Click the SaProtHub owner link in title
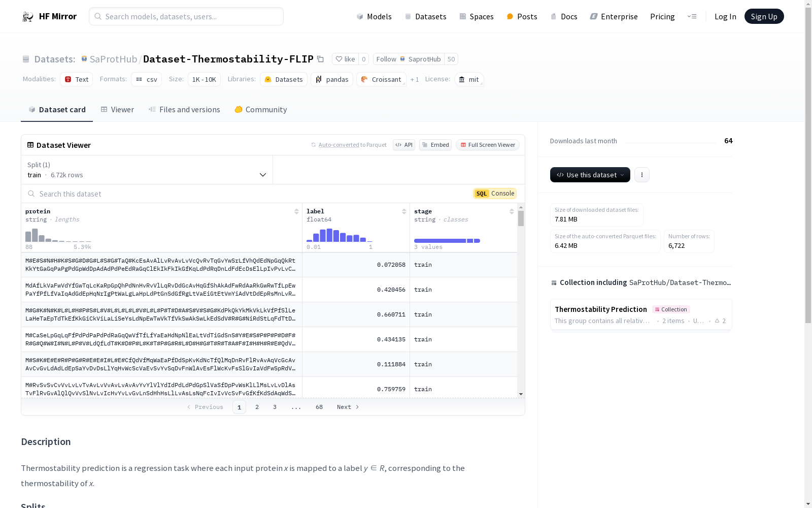 coord(113,59)
